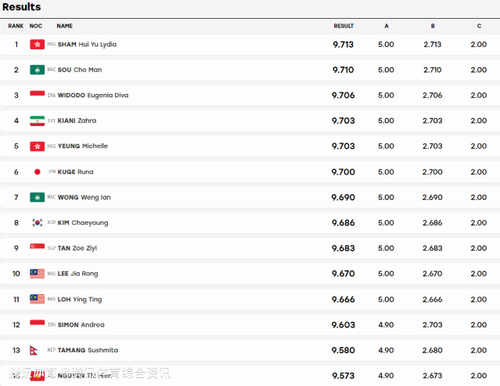Select B score 2.680
Image resolution: width=500 pixels, height=386 pixels.
433,350
